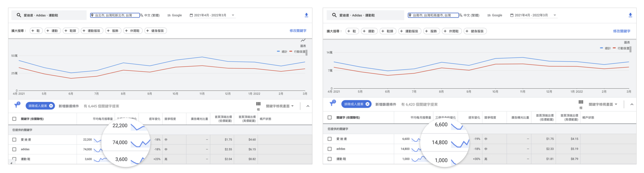Image resolution: width=644 pixels, height=173 pixels.
Task: Sort by 平均每月搜尋量 column in Taipei panel
Action: pyautogui.click(x=103, y=119)
